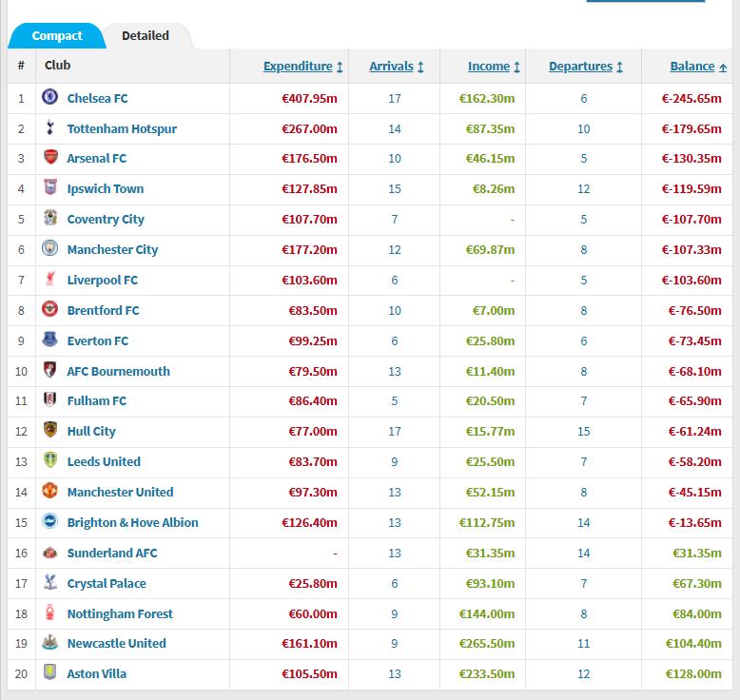Click Newcastle's €265.50m income value
Viewport: 740px width, 700px height.
tap(487, 643)
